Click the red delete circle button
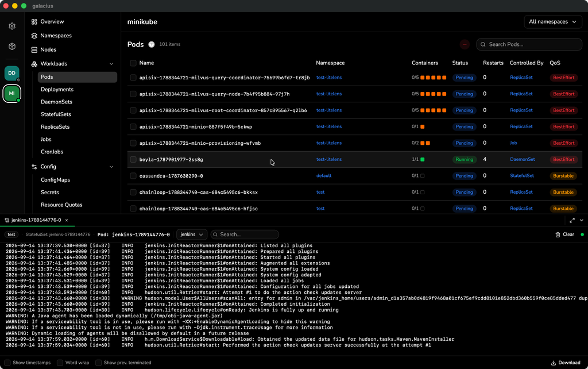The image size is (588, 369). 465,44
